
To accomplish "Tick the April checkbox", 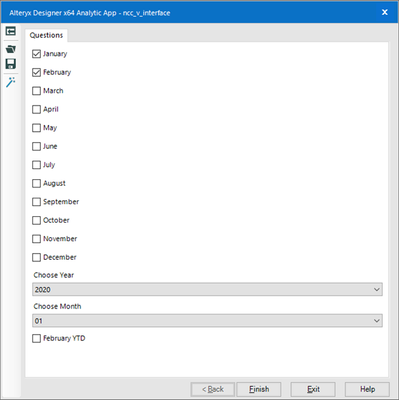I will pos(36,109).
